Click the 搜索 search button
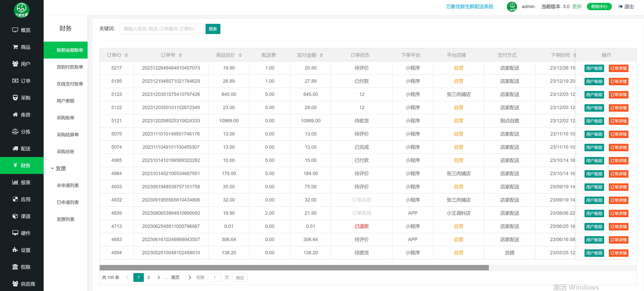644x291 pixels. [x=212, y=29]
